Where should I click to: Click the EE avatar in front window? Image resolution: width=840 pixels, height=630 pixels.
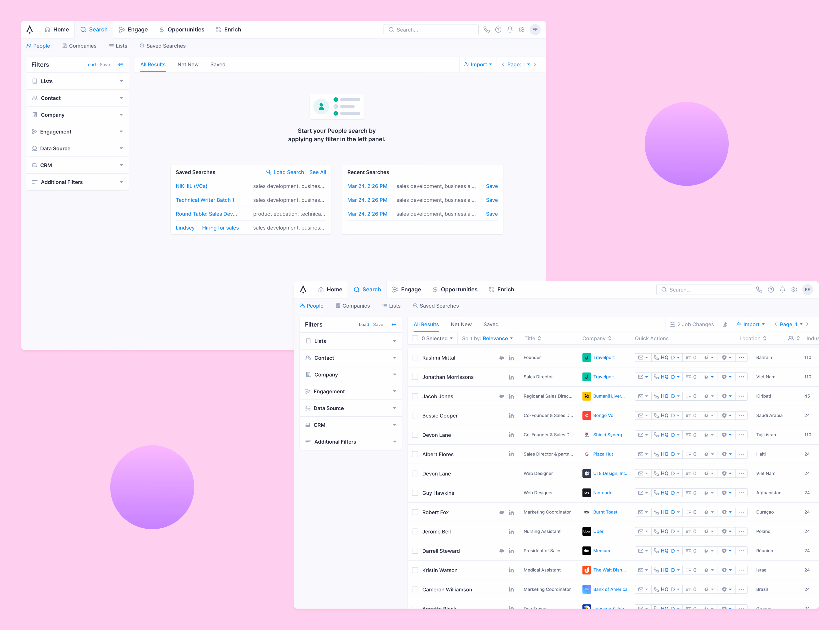(x=807, y=289)
